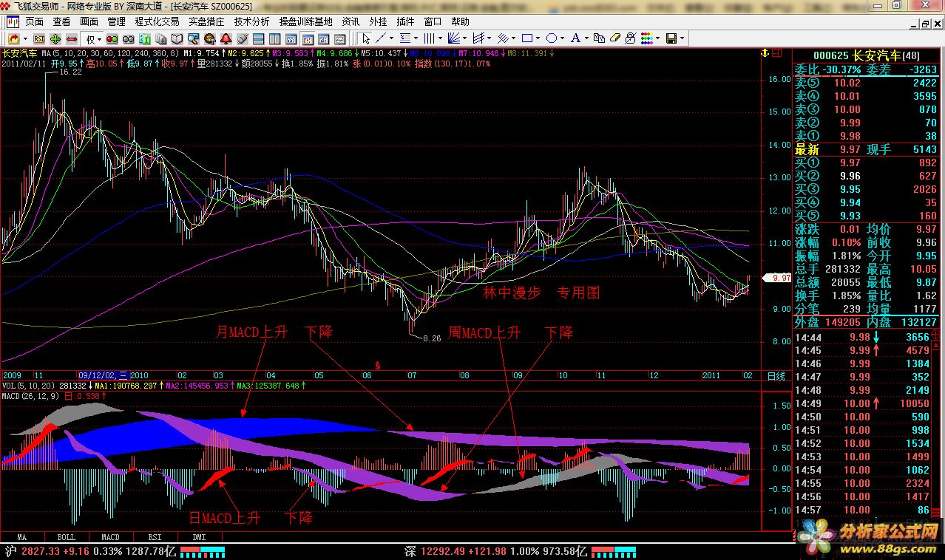This screenshot has width=945, height=560.
Task: Select the trend line drawing tool
Action: tap(381, 38)
